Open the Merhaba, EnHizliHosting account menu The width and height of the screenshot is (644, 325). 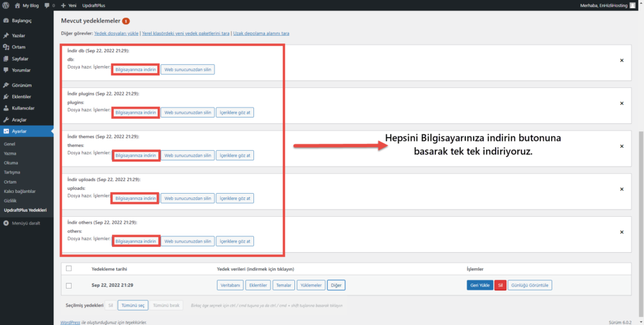[x=609, y=6]
